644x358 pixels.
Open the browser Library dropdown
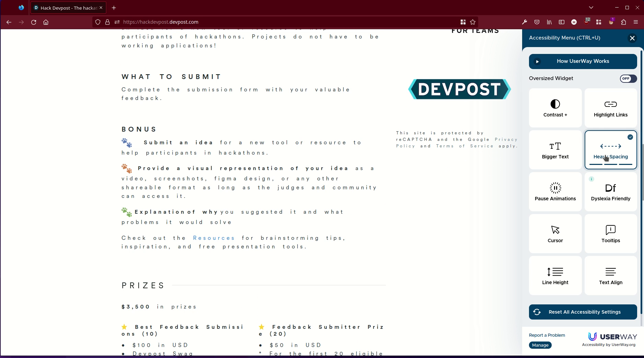click(549, 22)
